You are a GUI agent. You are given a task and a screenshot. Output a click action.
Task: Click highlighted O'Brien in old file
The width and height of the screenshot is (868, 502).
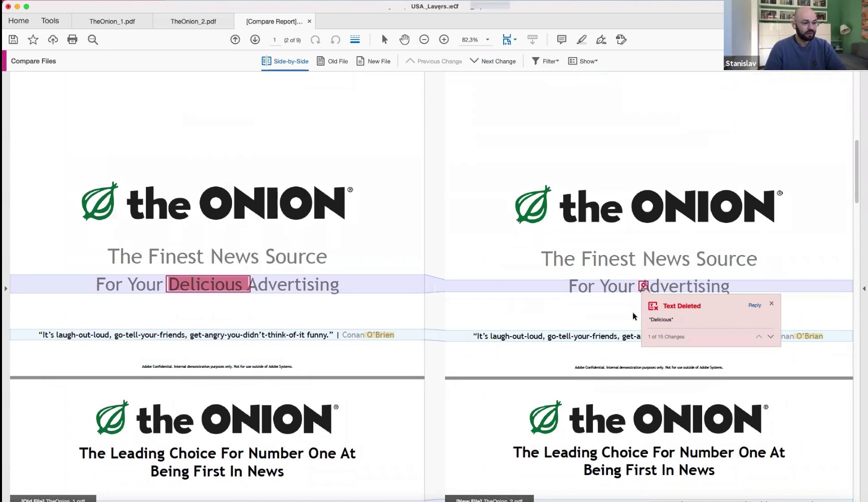[x=380, y=335]
